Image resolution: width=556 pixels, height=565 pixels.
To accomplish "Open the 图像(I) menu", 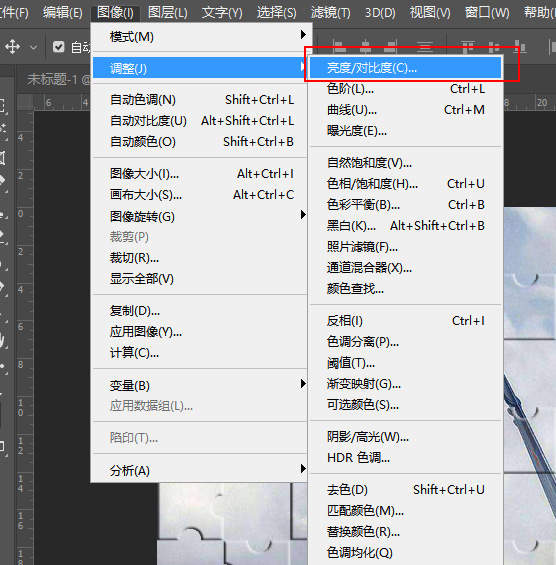I will [x=115, y=13].
